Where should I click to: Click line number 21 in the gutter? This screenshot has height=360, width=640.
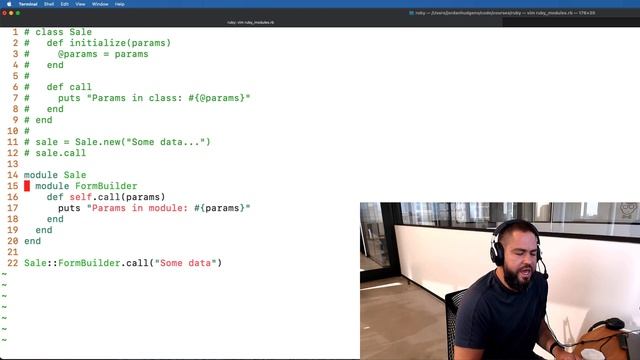point(13,252)
